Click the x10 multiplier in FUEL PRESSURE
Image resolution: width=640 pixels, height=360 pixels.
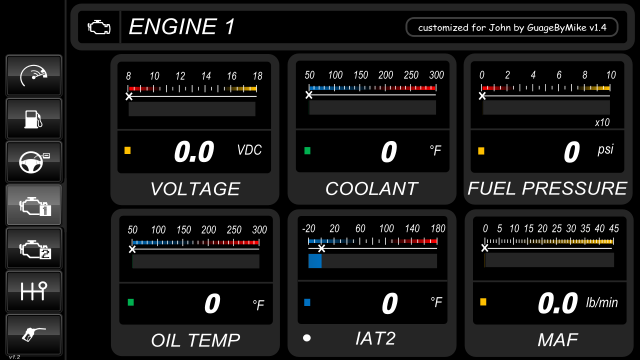tap(602, 122)
